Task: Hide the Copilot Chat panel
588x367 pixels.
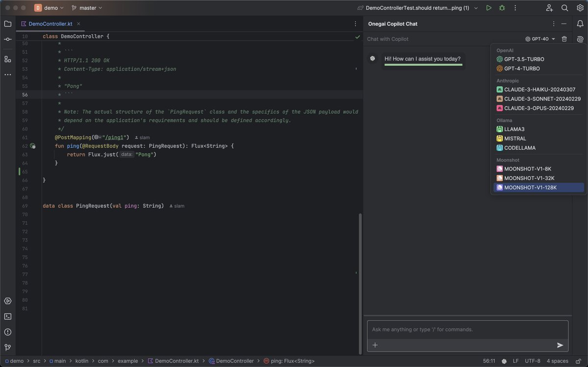Action: coord(564,24)
